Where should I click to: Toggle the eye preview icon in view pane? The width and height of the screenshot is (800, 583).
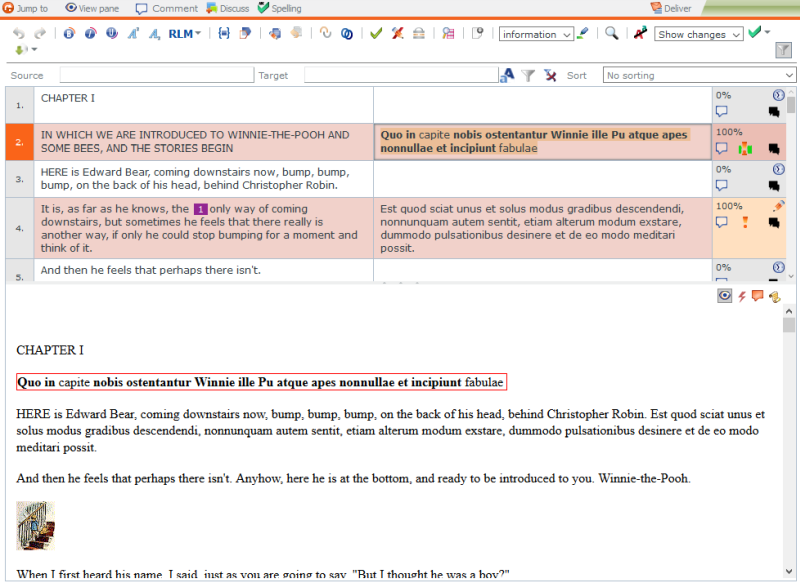[725, 296]
